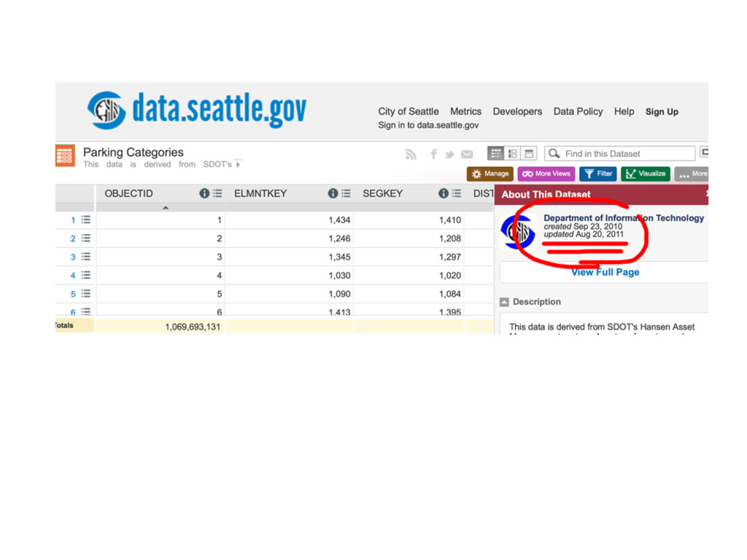Open the Visualize panel
Image resolution: width=747 pixels, height=560 pixels.
646,174
